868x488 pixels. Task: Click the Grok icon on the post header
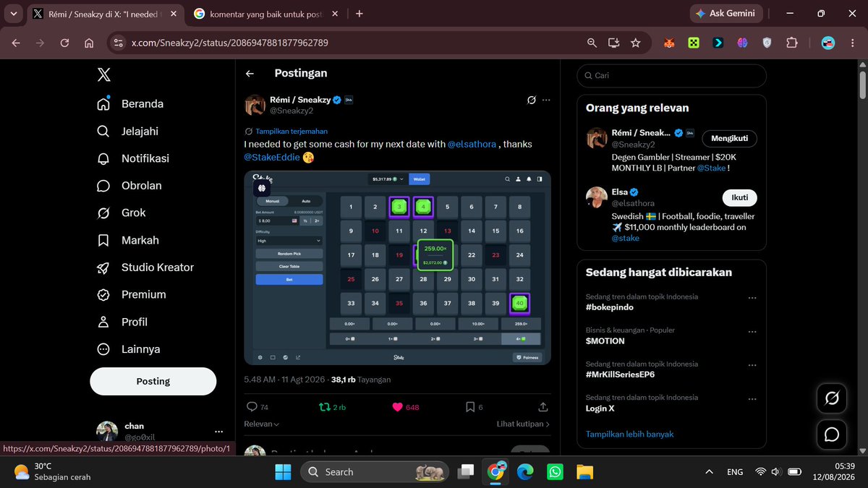[531, 100]
